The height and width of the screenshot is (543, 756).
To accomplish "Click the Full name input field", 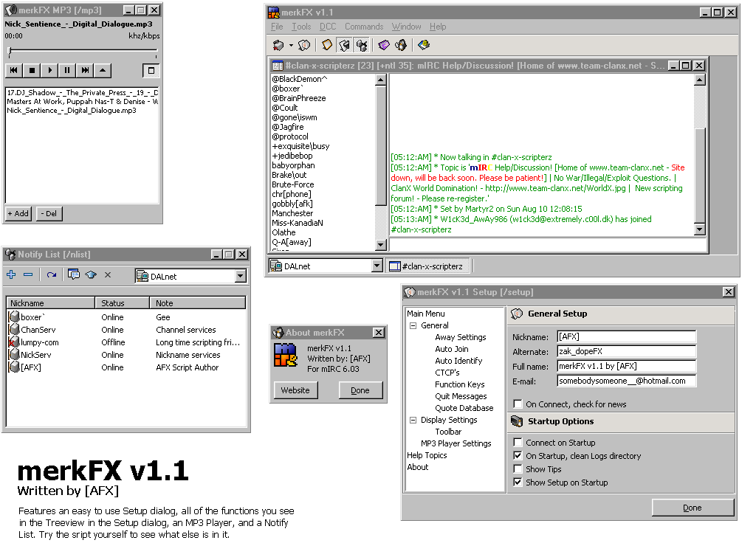I will click(626, 366).
